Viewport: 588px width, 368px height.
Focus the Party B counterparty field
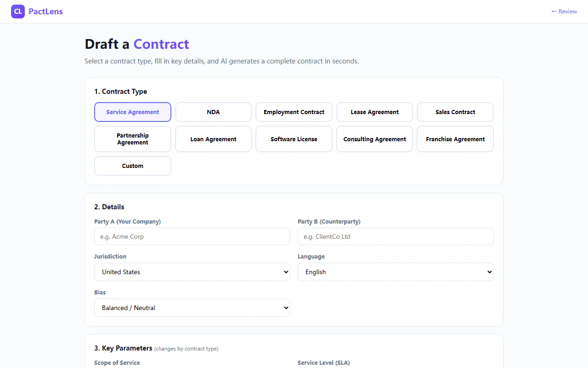pyautogui.click(x=396, y=236)
